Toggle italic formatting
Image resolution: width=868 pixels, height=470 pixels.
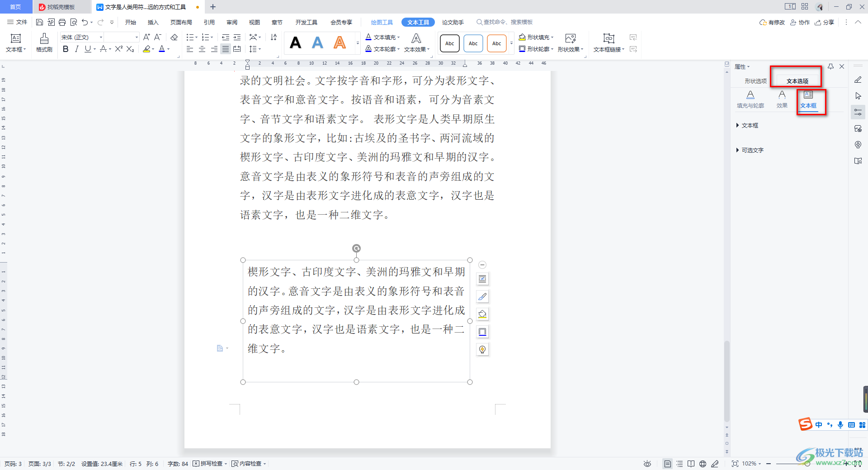point(77,49)
